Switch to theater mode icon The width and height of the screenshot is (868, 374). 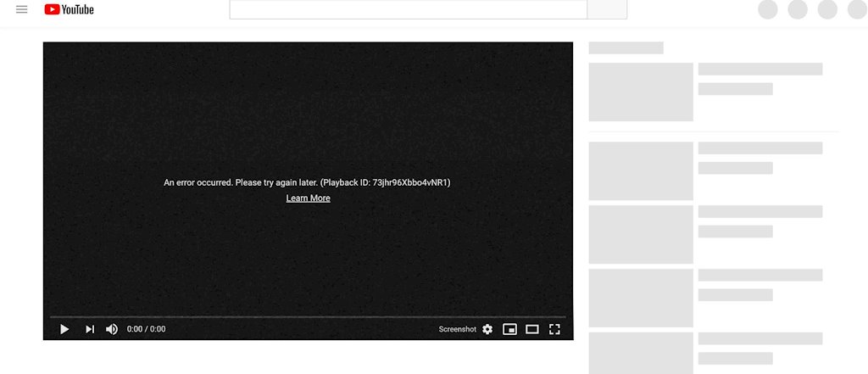tap(532, 329)
